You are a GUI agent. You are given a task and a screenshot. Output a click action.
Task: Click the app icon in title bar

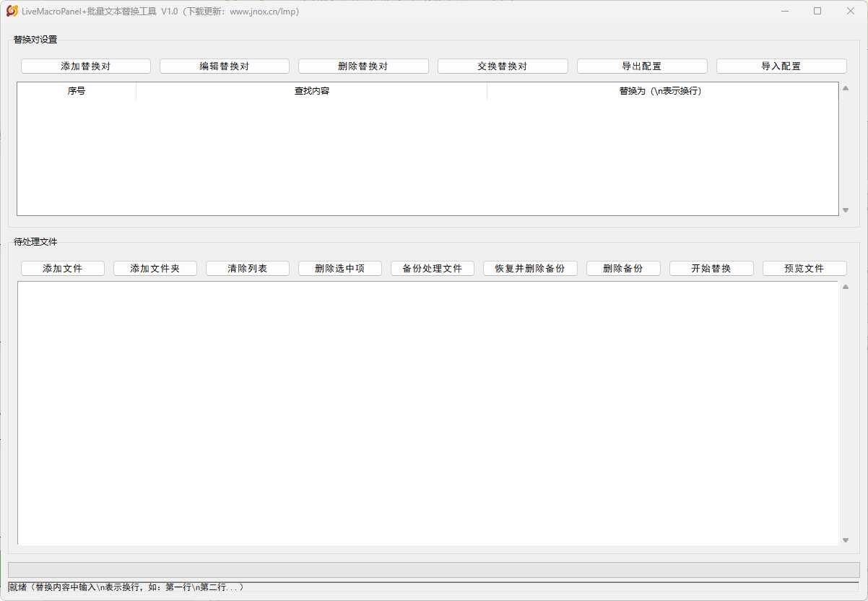(12, 11)
